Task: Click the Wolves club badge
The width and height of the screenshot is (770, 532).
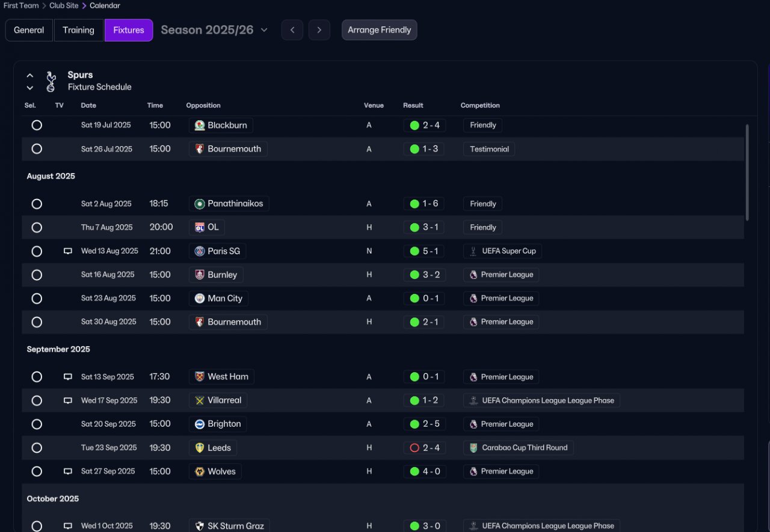Action: [x=200, y=471]
